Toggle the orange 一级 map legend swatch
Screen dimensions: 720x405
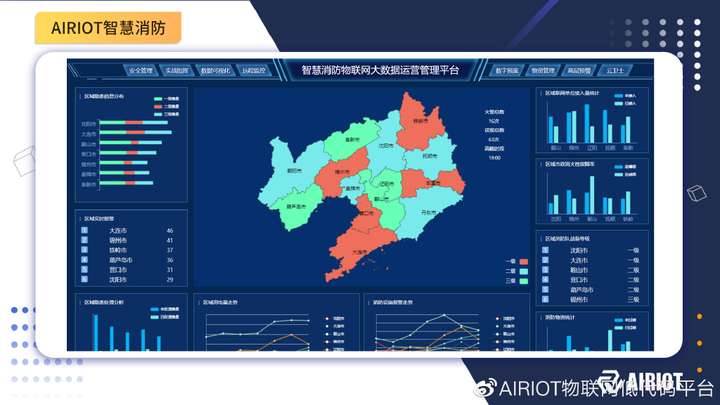[523, 262]
